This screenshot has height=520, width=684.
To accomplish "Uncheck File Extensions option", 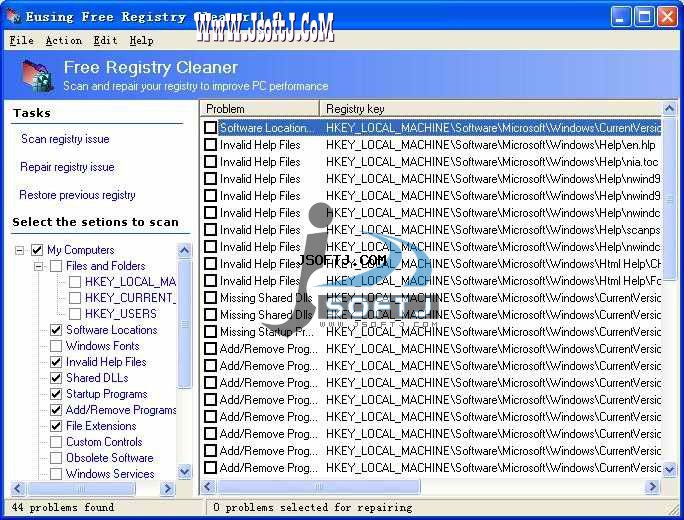I will (56, 426).
